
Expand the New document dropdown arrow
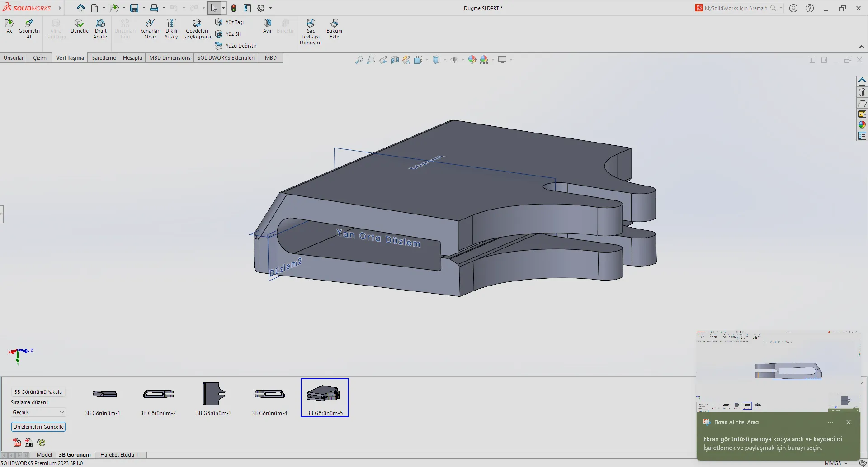pos(104,8)
